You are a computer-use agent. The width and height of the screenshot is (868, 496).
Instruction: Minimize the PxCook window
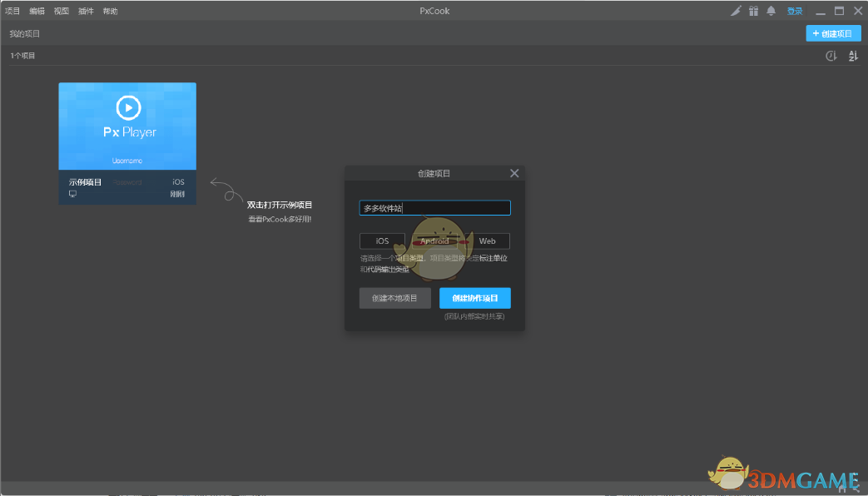[x=821, y=11]
